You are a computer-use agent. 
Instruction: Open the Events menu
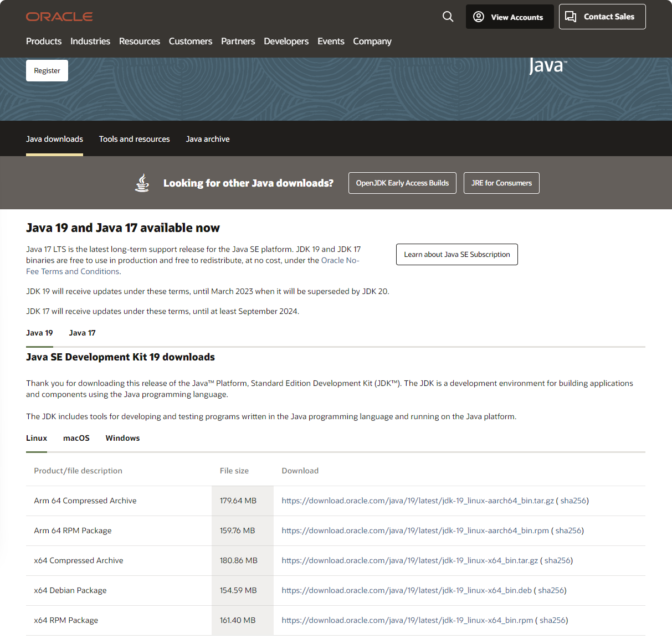[x=331, y=42]
